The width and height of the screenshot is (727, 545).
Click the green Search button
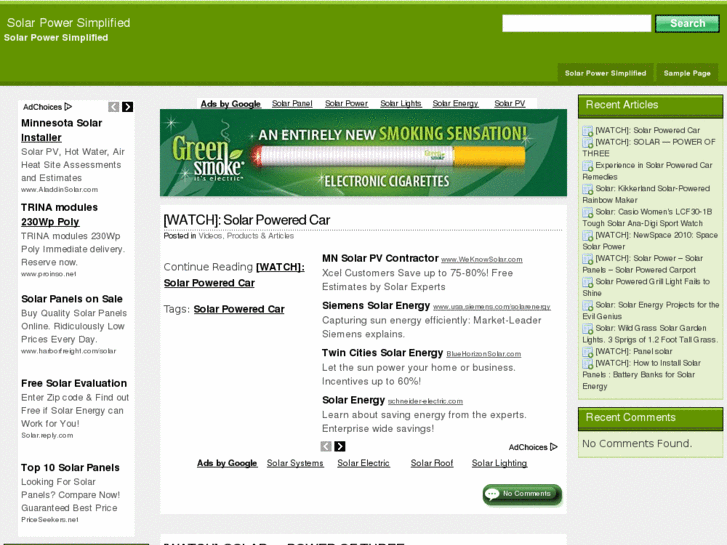tap(687, 23)
